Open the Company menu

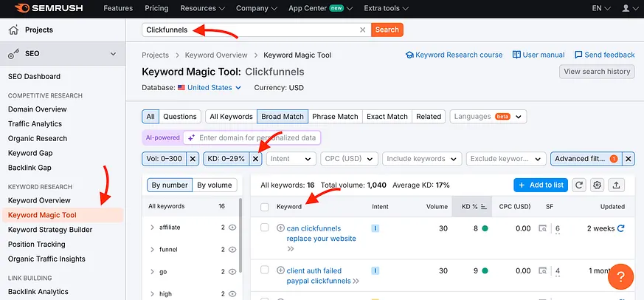point(257,8)
